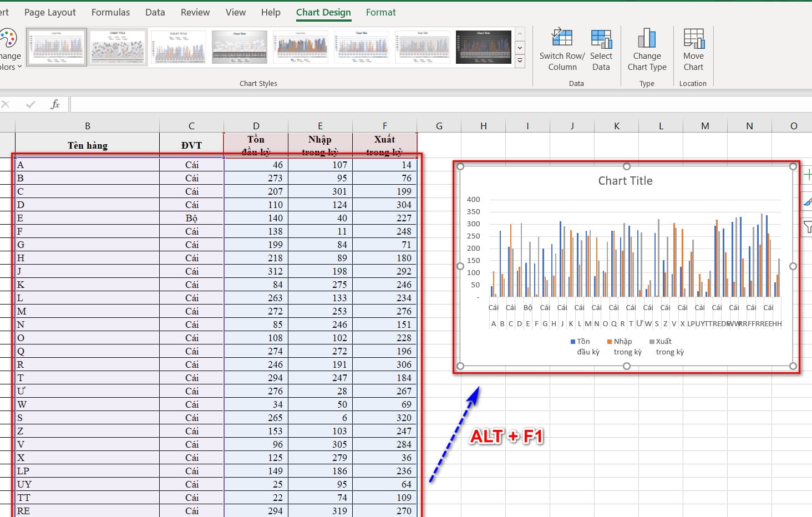Click the Chart Filters funnel button
Image resolution: width=812 pixels, height=517 pixels.
pyautogui.click(x=808, y=226)
